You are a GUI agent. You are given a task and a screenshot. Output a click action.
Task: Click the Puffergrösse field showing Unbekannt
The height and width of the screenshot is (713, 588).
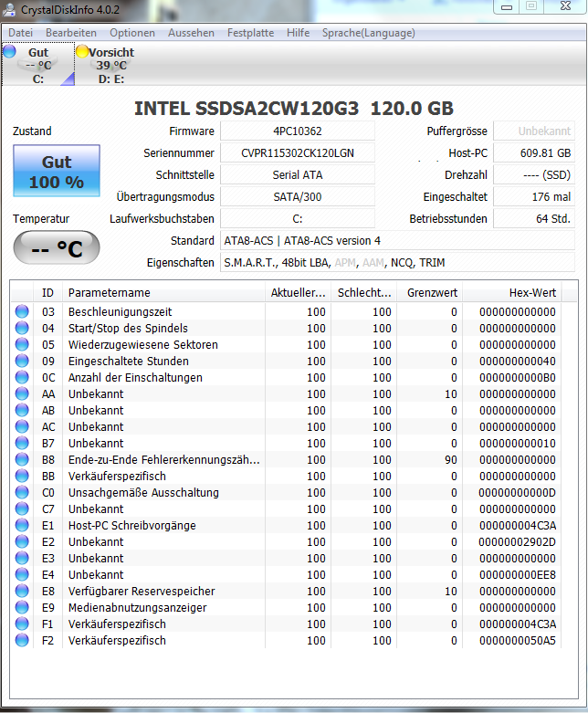click(534, 131)
